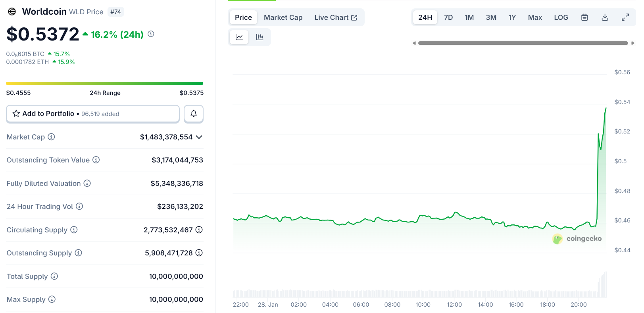Image resolution: width=644 pixels, height=313 pixels.
Task: Download the chart data
Action: pyautogui.click(x=605, y=17)
